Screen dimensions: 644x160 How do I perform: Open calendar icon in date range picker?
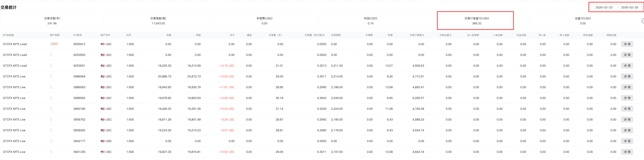point(642,8)
